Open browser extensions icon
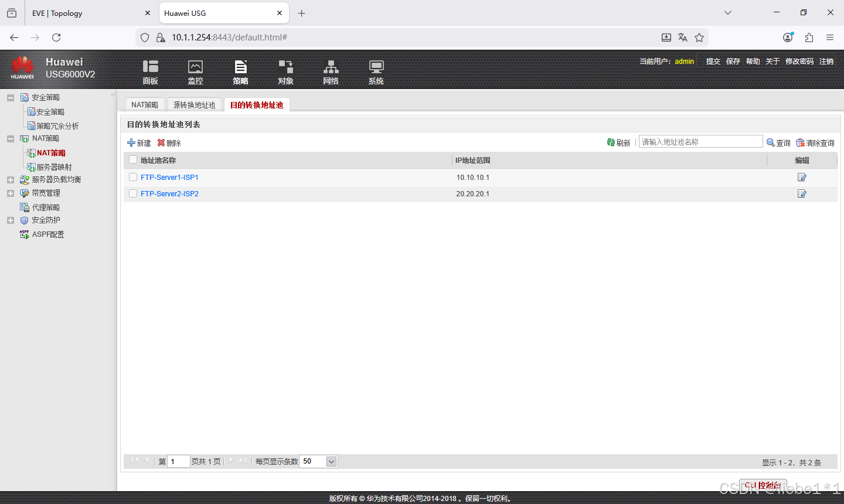The image size is (844, 504). click(809, 38)
